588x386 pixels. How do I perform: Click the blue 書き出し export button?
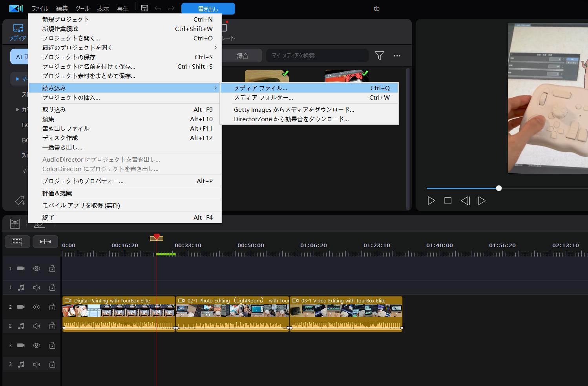[x=208, y=9]
